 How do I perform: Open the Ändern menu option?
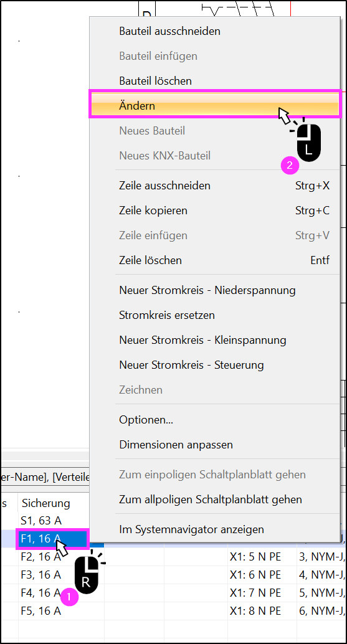pyautogui.click(x=215, y=105)
